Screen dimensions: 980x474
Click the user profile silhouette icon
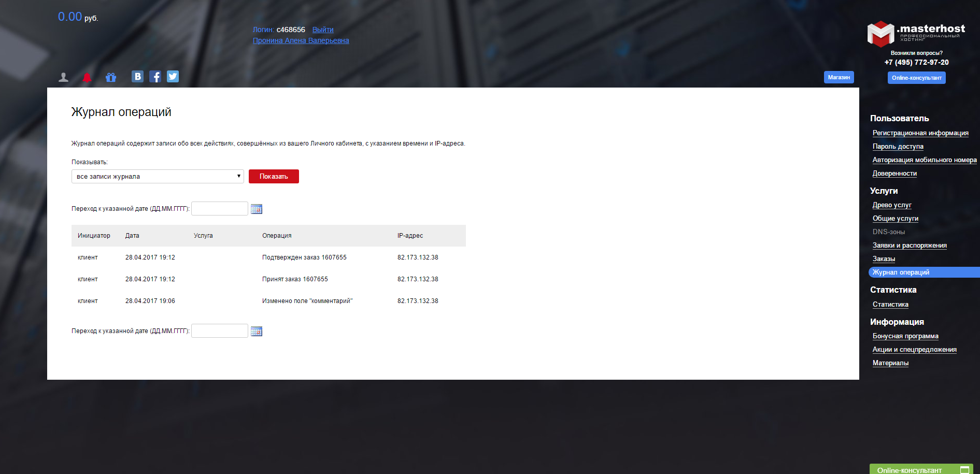[x=63, y=77]
